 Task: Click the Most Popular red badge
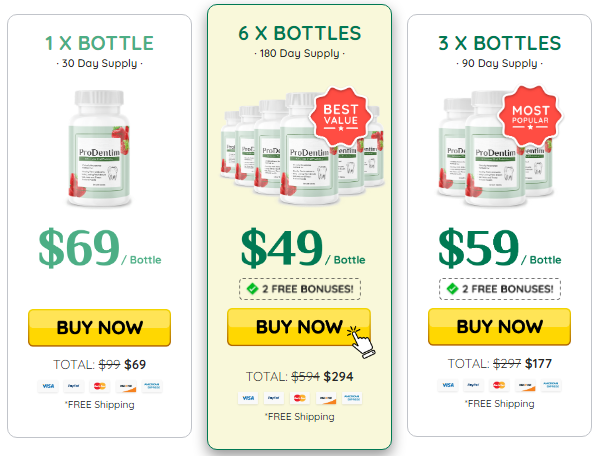(x=530, y=115)
